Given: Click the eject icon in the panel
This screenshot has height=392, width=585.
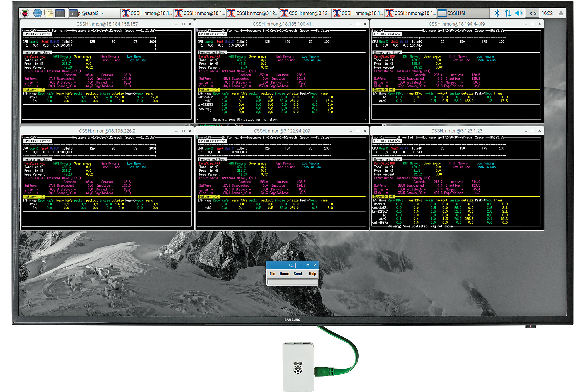Looking at the screenshot, I should tap(561, 13).
